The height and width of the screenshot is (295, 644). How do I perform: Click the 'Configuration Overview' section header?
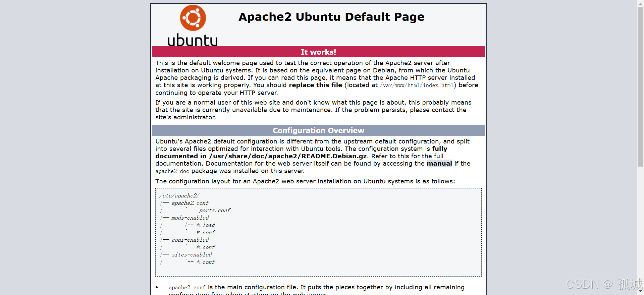[318, 130]
